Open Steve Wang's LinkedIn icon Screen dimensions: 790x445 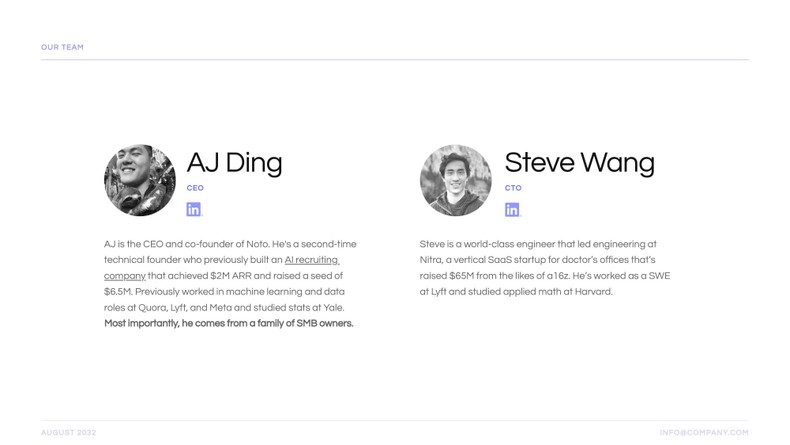(x=512, y=209)
